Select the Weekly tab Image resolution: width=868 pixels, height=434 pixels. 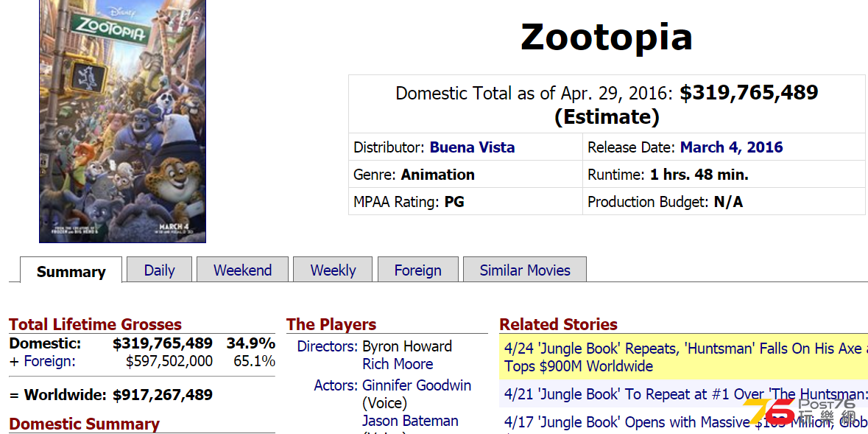[333, 270]
